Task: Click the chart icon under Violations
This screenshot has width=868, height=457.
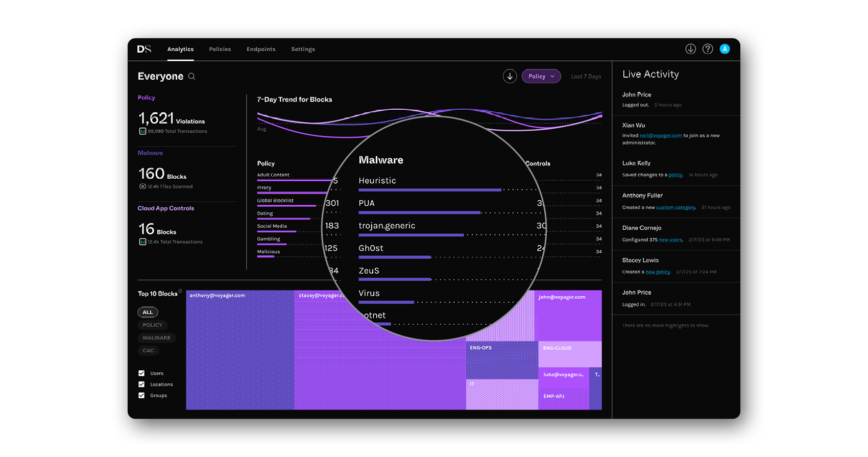Action: pyautogui.click(x=142, y=131)
